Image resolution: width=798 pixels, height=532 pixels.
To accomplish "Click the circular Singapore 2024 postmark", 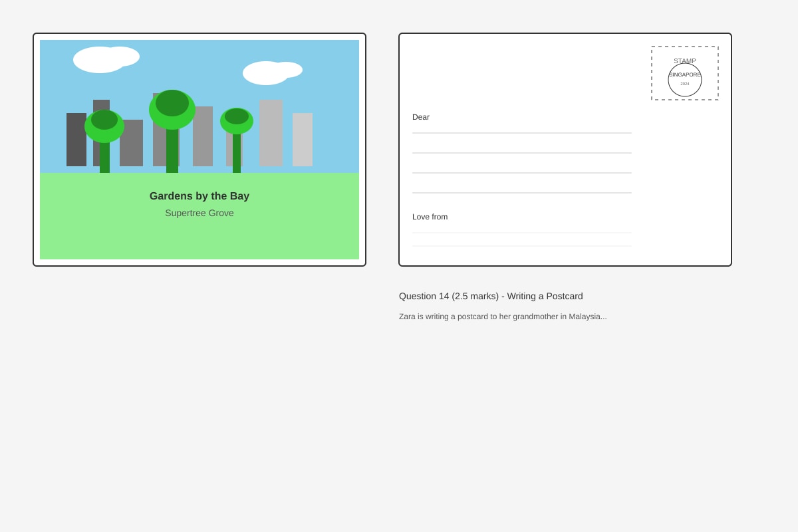I will point(685,80).
